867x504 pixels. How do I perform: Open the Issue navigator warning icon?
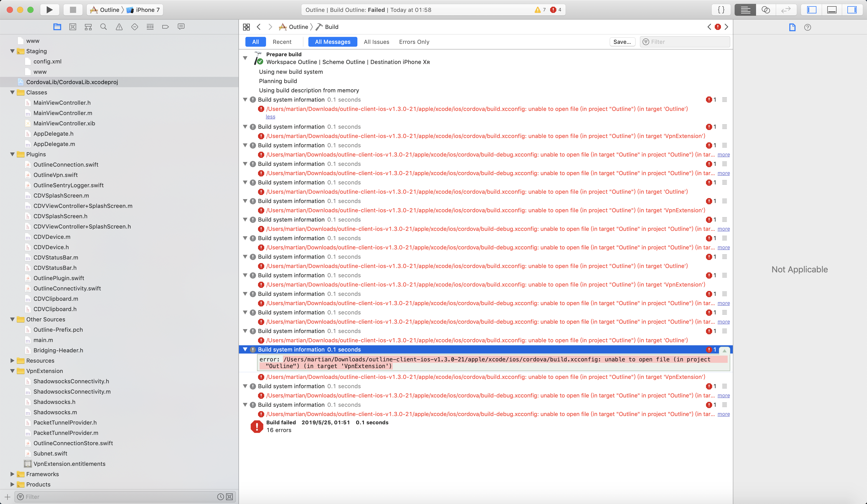click(x=119, y=27)
